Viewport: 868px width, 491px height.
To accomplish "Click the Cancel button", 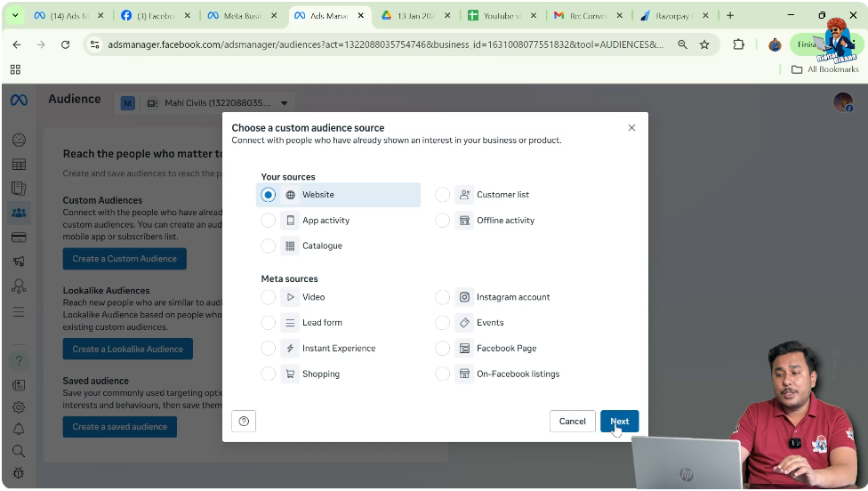I will click(573, 422).
